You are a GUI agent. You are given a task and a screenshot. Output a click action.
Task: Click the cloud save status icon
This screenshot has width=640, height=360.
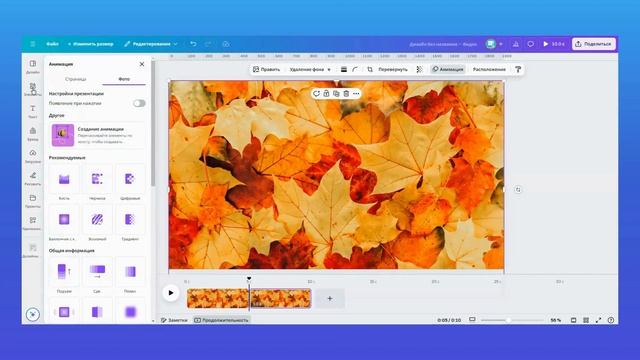[x=226, y=44]
